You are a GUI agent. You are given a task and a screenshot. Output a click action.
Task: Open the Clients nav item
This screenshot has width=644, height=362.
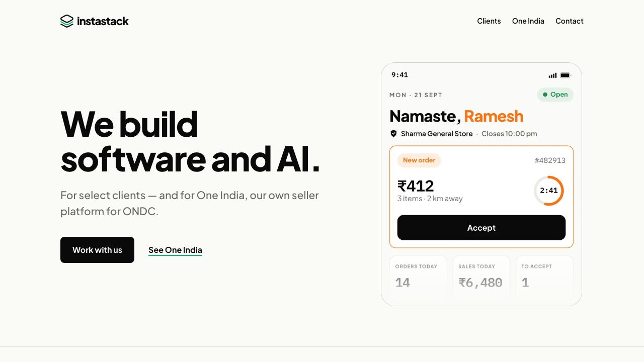[x=489, y=21]
